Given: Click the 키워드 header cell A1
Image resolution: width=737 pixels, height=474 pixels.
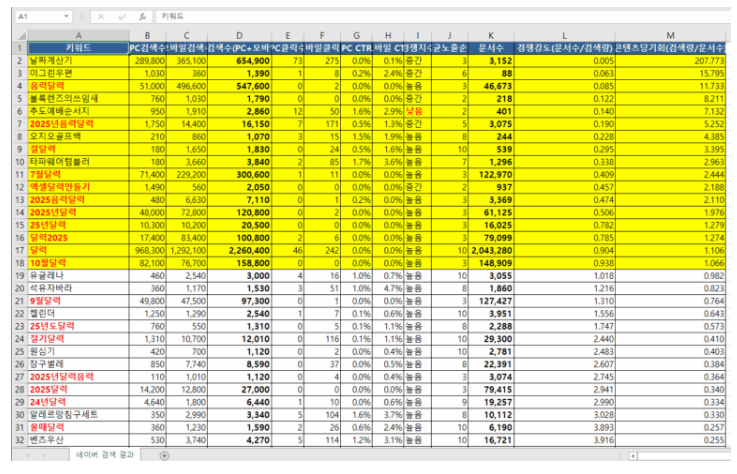Looking at the screenshot, I should pos(78,48).
